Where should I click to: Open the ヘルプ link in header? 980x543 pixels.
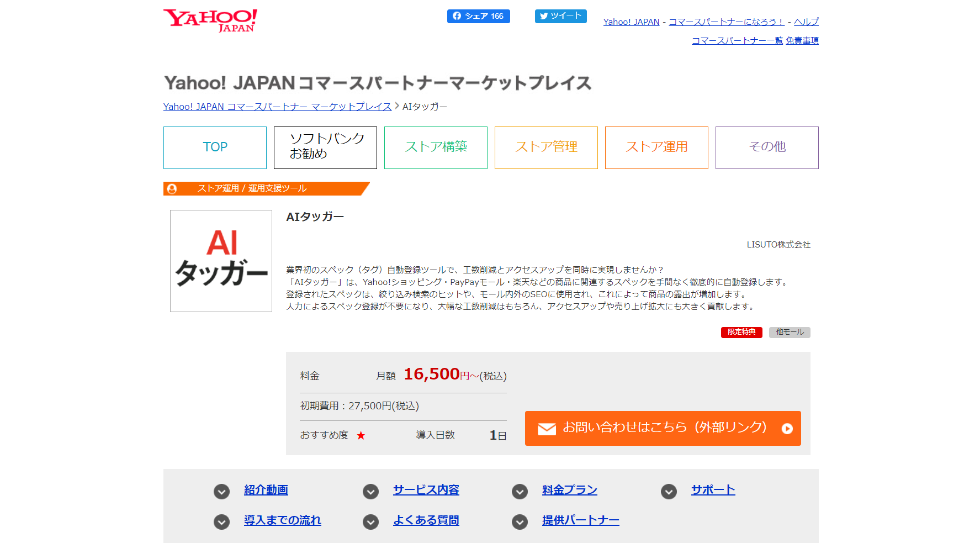pos(806,22)
